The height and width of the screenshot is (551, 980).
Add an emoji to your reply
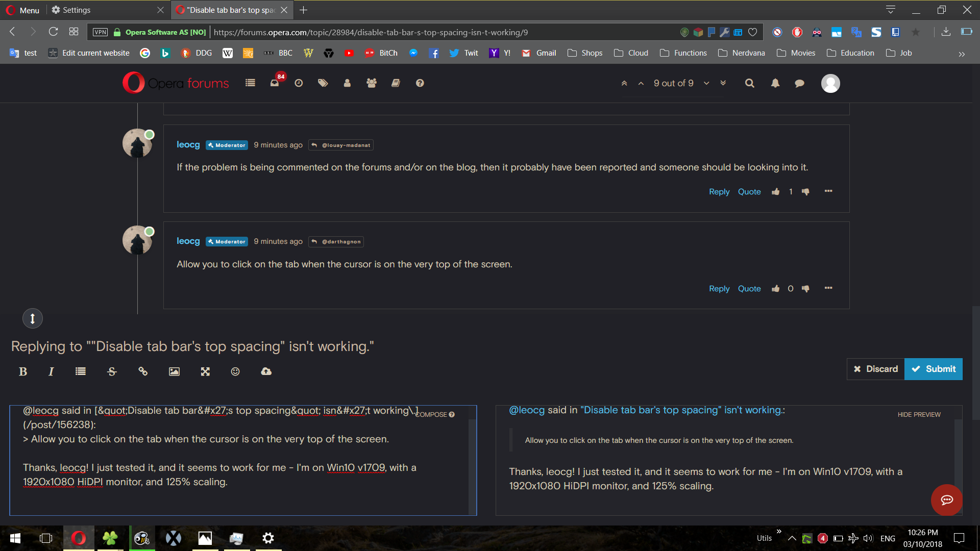[x=235, y=371]
